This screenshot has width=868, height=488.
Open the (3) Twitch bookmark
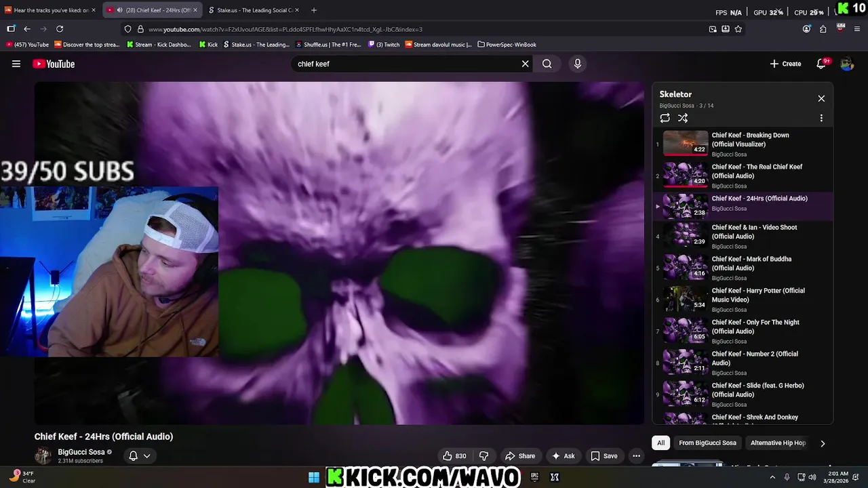(x=384, y=45)
